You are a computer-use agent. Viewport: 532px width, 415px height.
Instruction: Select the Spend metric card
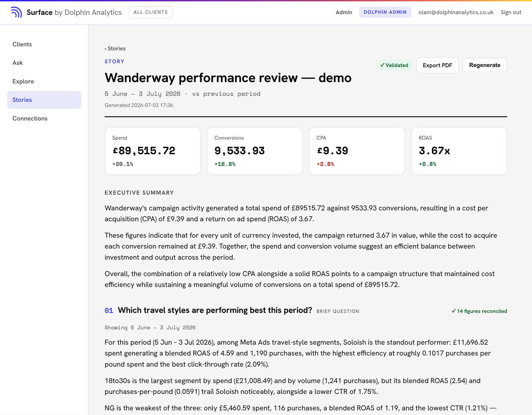pos(153,151)
